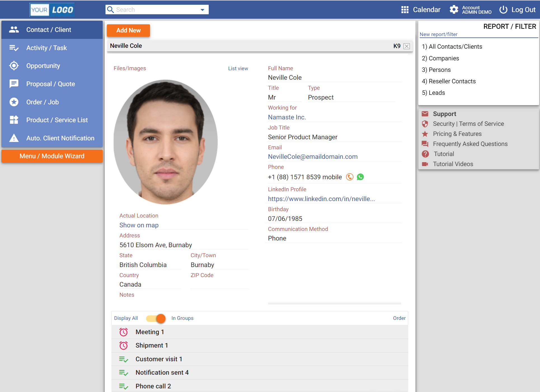Toggle the Display All switch
540x392 pixels.
pyautogui.click(x=155, y=318)
